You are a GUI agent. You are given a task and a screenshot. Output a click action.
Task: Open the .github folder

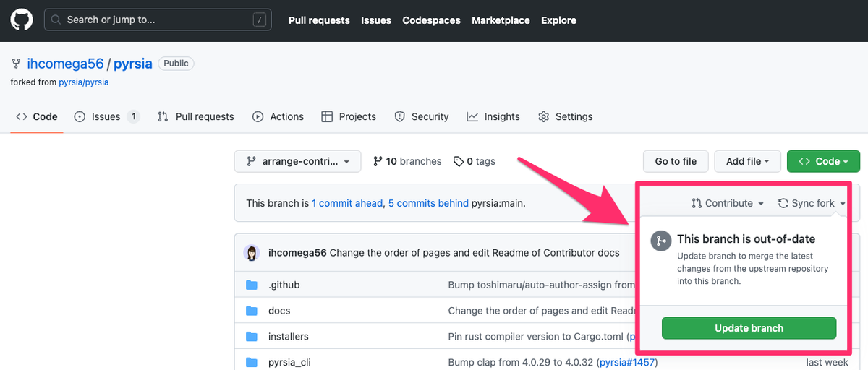coord(284,285)
